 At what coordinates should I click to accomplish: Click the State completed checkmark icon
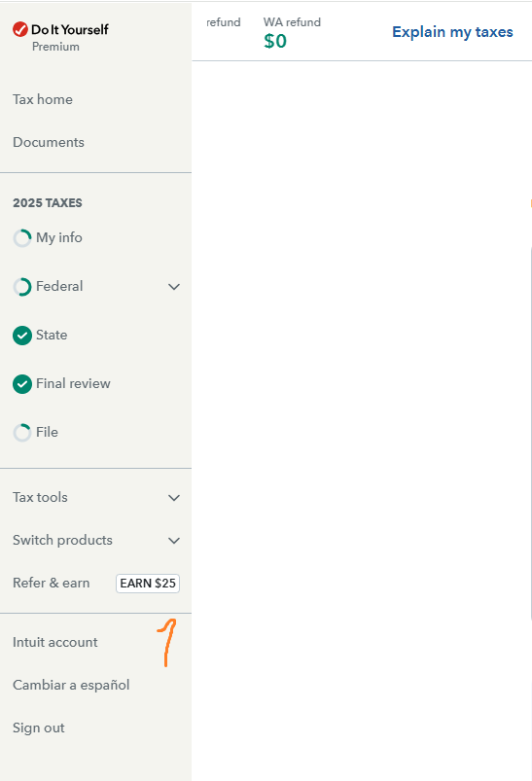pos(22,336)
